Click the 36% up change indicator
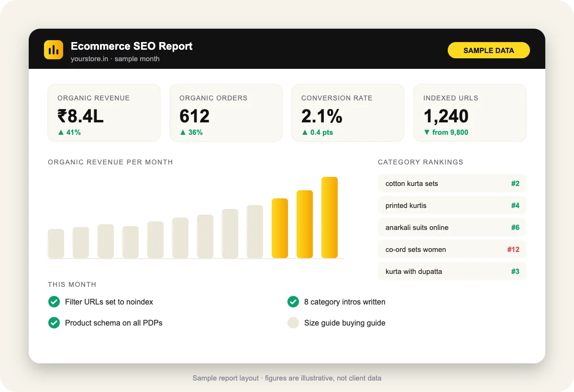The image size is (574, 392). coord(191,132)
